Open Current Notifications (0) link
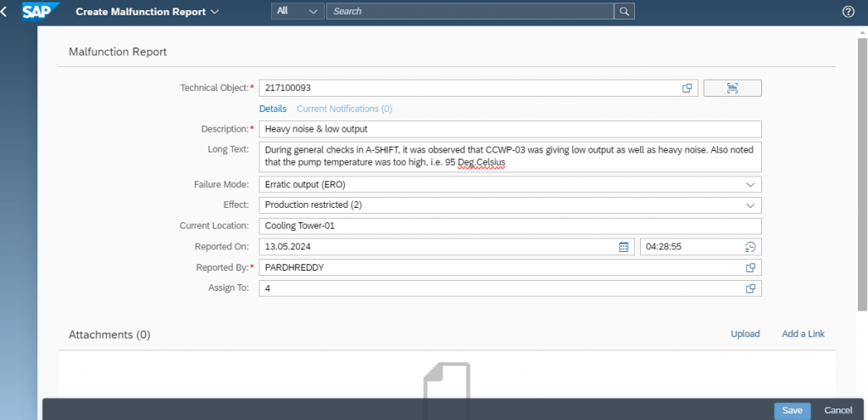The width and height of the screenshot is (868, 420). coord(344,109)
